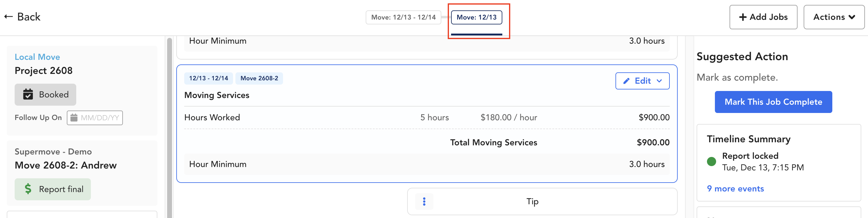Viewport: 868px width, 218px height.
Task: Switch to Move: 12/13 - 12/14 tab
Action: [x=403, y=17]
